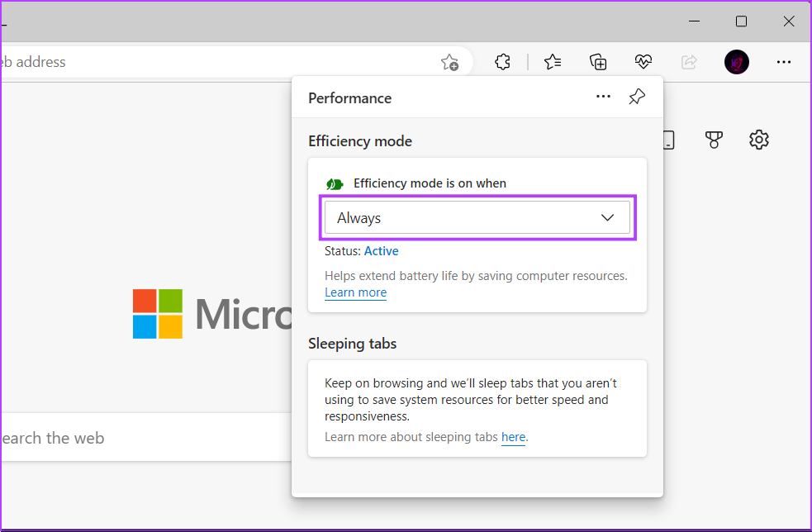This screenshot has width=812, height=532.
Task: Click the mobile phone icon on page
Action: (668, 140)
